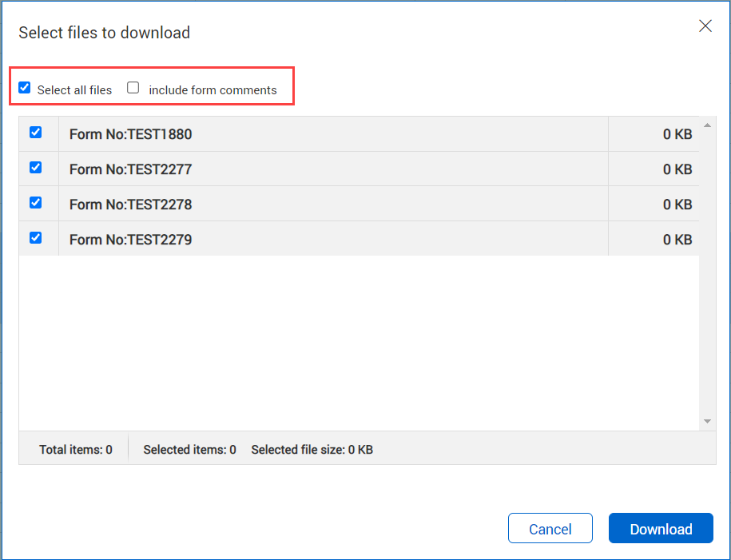This screenshot has width=731, height=560.
Task: Click the Selected file size status text
Action: click(312, 450)
